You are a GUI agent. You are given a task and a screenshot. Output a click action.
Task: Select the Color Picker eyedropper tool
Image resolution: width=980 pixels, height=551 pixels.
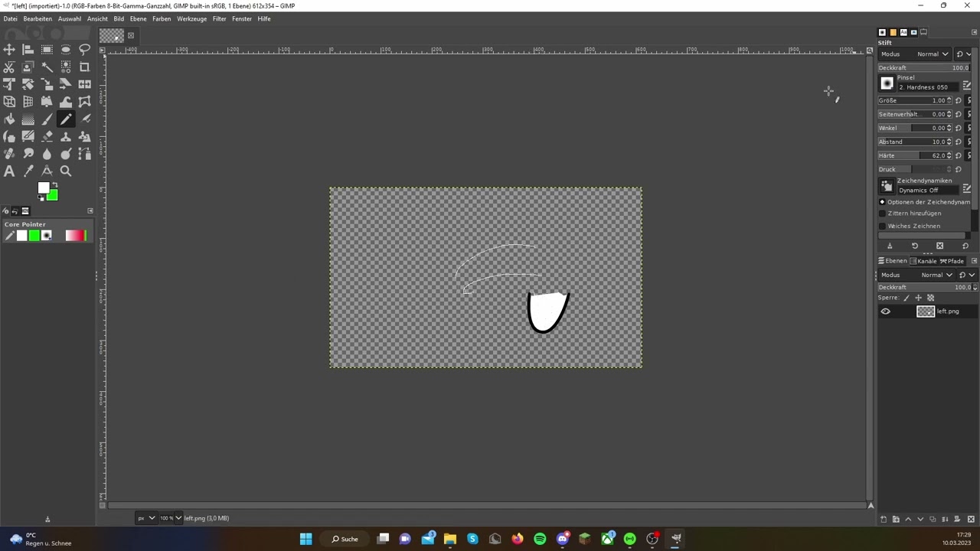(28, 171)
